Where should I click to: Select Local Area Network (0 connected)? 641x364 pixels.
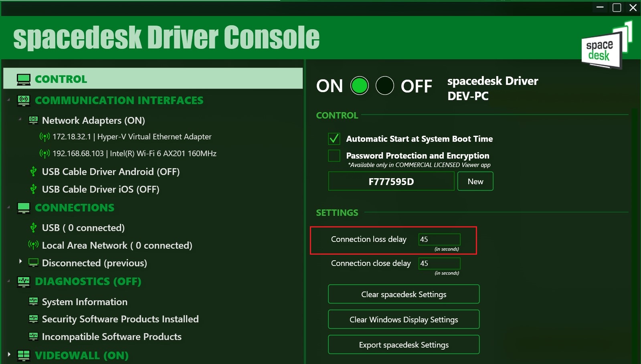tap(117, 245)
